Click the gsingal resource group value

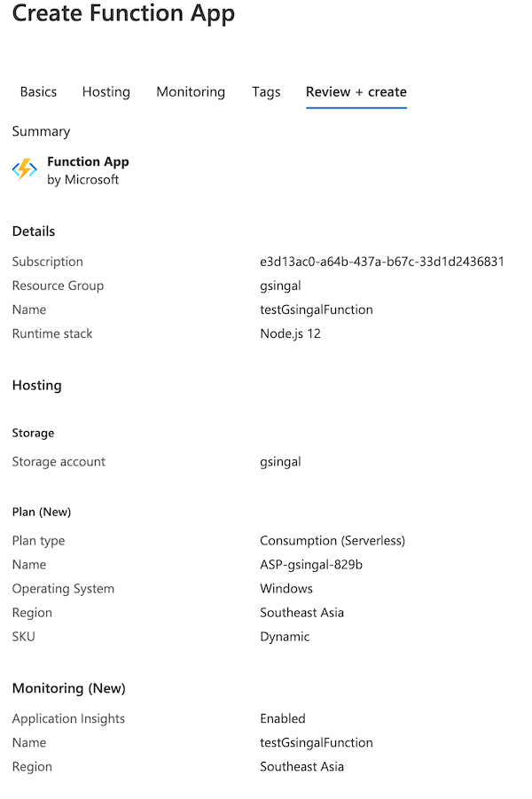pyautogui.click(x=280, y=286)
